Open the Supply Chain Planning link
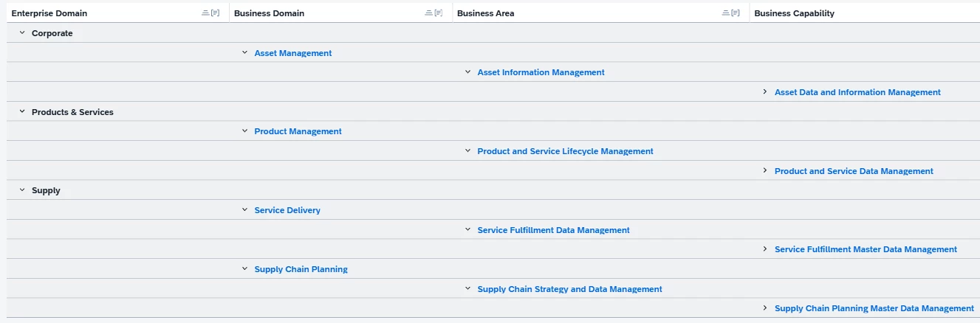Viewport: 980px width, 323px height. tap(301, 269)
